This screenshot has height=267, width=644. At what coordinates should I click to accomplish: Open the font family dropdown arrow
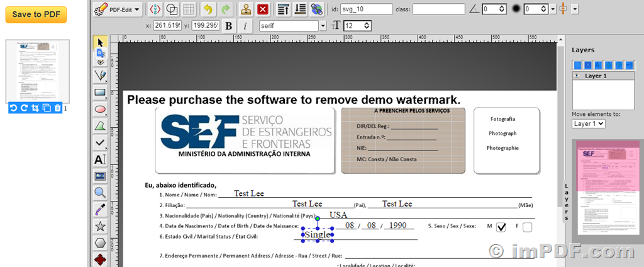(x=323, y=26)
